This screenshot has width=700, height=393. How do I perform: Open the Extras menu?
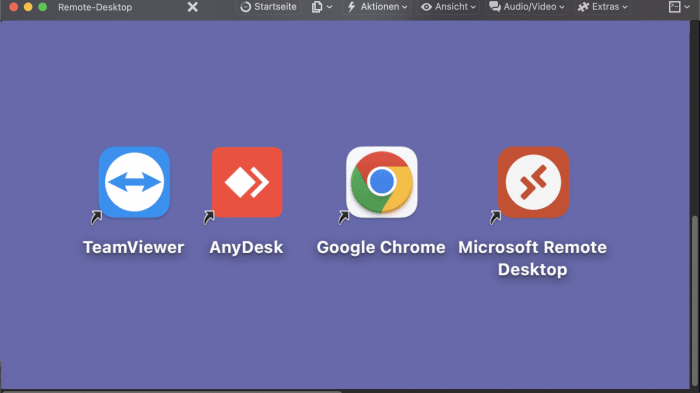point(602,7)
